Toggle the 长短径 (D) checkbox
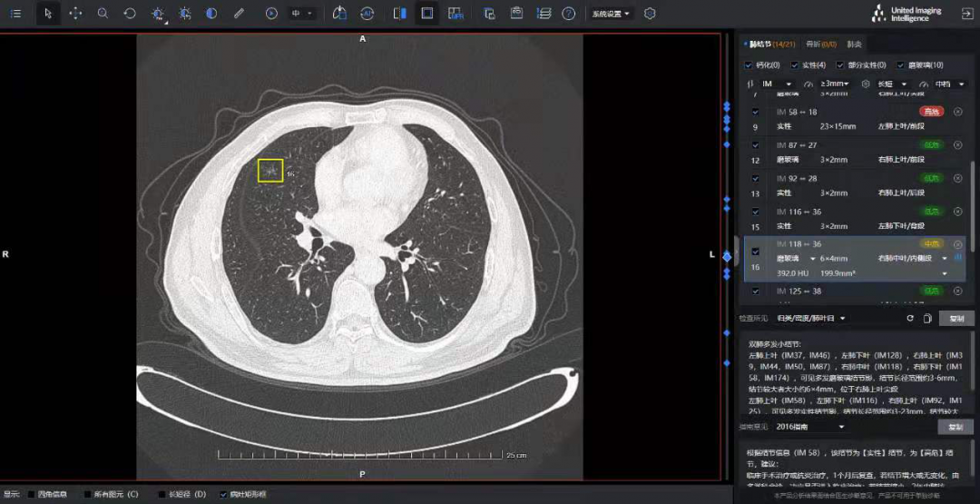The width and height of the screenshot is (980, 504). (162, 495)
